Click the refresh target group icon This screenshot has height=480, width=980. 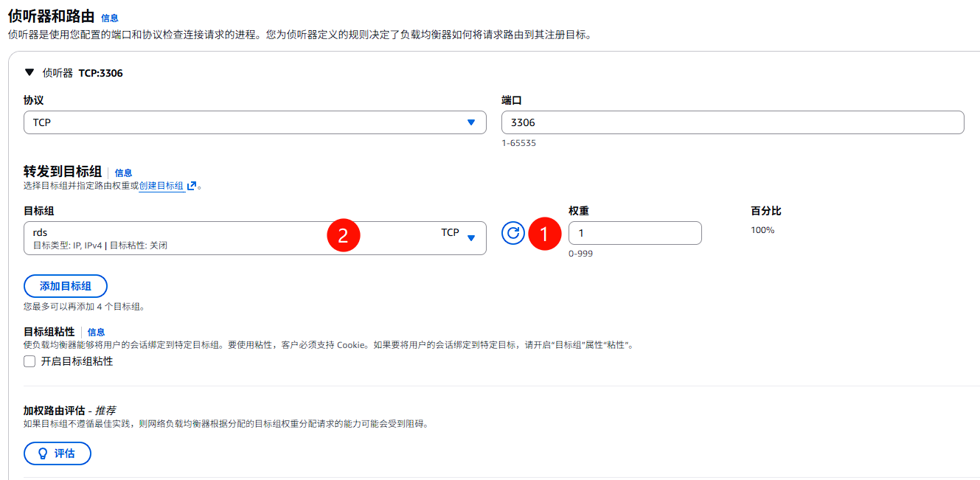point(513,232)
